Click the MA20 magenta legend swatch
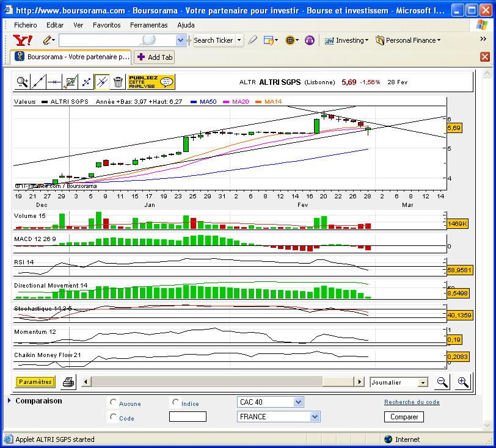Screen dimensions: 496x448 [226, 102]
